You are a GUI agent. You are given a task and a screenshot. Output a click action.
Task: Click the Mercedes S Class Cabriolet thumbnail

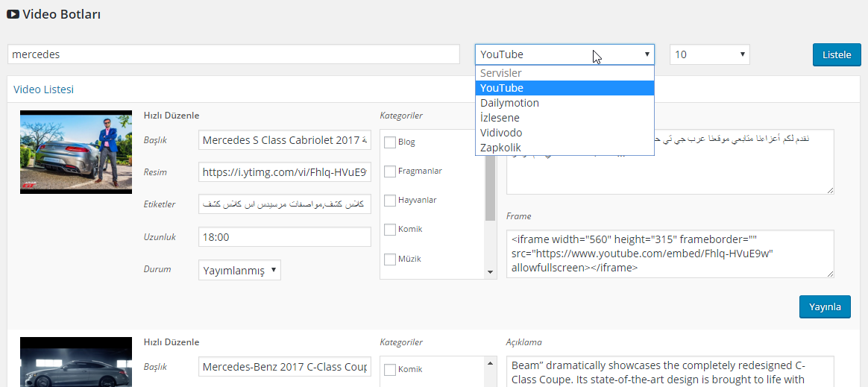click(x=76, y=151)
